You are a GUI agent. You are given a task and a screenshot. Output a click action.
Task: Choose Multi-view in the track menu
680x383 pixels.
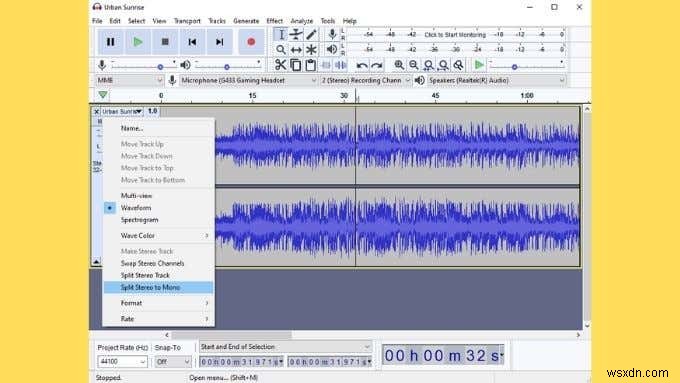[x=158, y=196]
